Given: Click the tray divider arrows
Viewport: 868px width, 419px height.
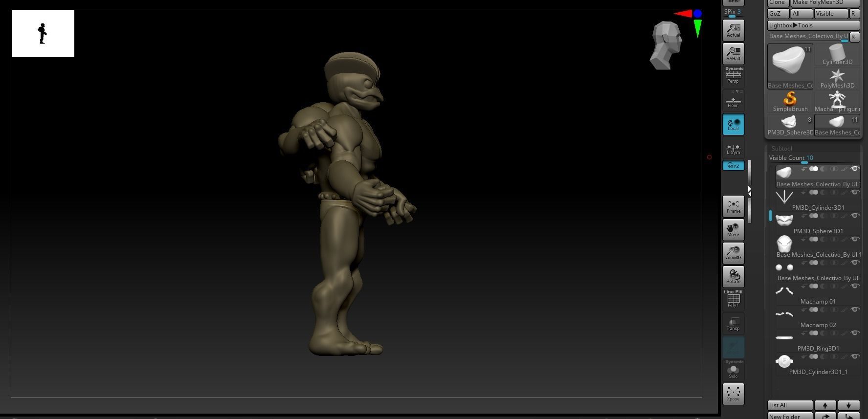Looking at the screenshot, I should pyautogui.click(x=750, y=191).
